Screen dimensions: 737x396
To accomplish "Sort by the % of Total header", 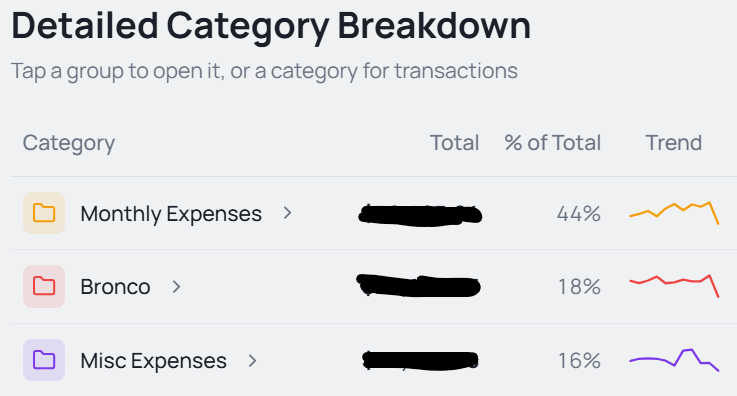I will pyautogui.click(x=552, y=142).
